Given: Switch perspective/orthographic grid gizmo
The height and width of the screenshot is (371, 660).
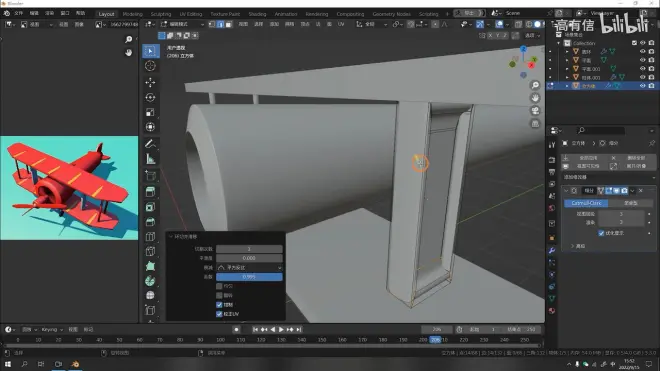Looking at the screenshot, I should [x=535, y=123].
